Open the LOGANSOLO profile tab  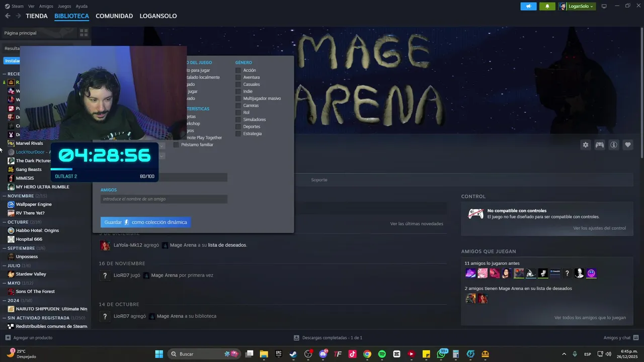pyautogui.click(x=158, y=16)
